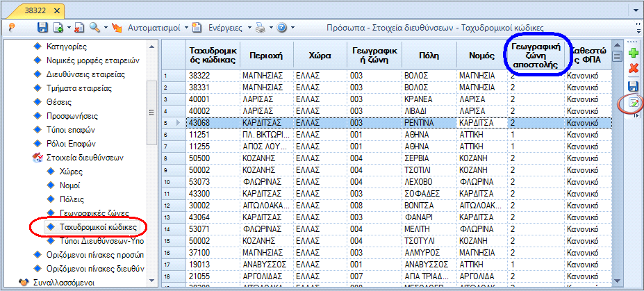Click the blue floppy save icon in top toolbar
644x291 pixels.
click(42, 28)
